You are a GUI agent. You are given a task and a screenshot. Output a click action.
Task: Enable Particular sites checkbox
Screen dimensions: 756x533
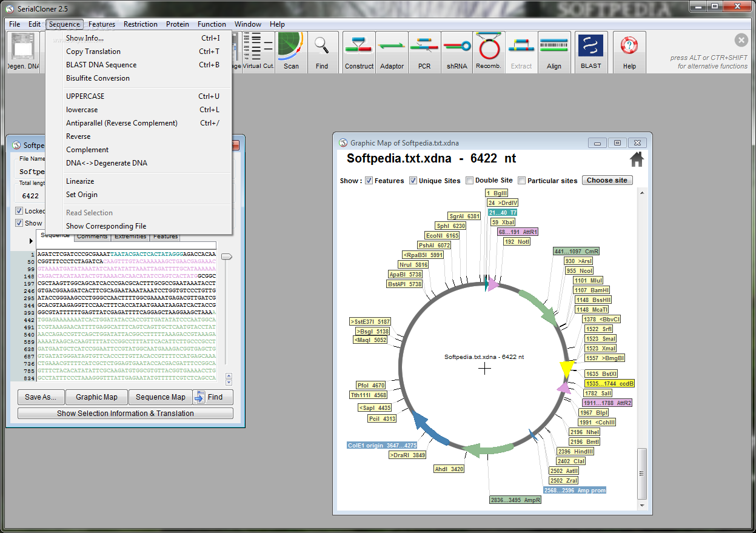point(521,181)
